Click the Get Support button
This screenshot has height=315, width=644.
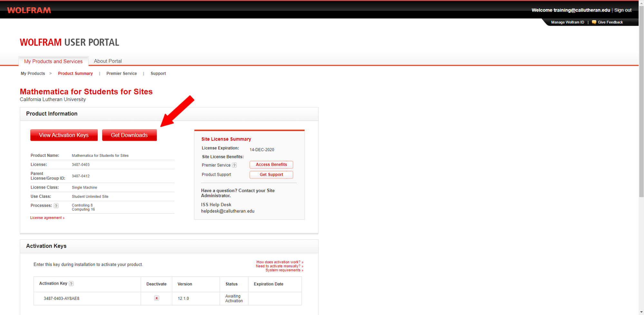(271, 174)
